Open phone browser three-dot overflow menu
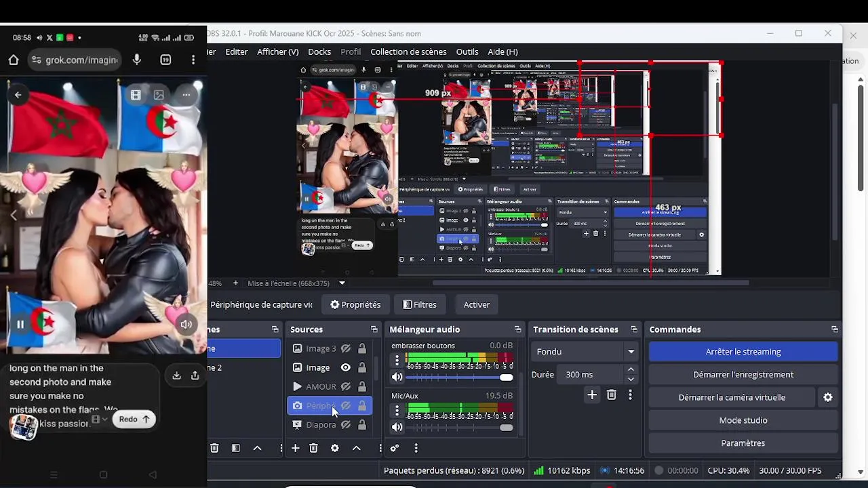 point(193,60)
